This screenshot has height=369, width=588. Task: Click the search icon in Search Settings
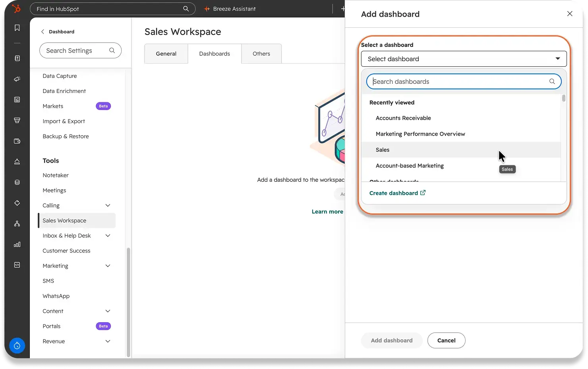[112, 50]
